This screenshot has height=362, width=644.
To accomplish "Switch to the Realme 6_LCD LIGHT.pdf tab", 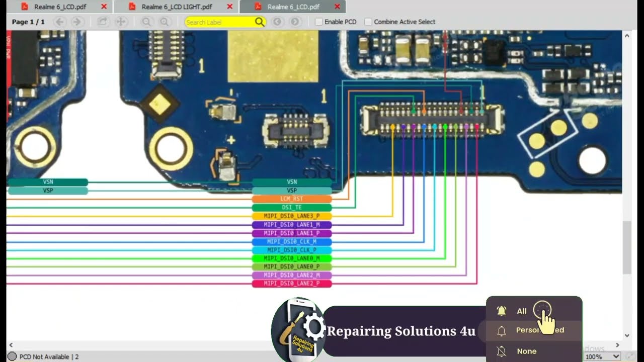I will tap(176, 7).
